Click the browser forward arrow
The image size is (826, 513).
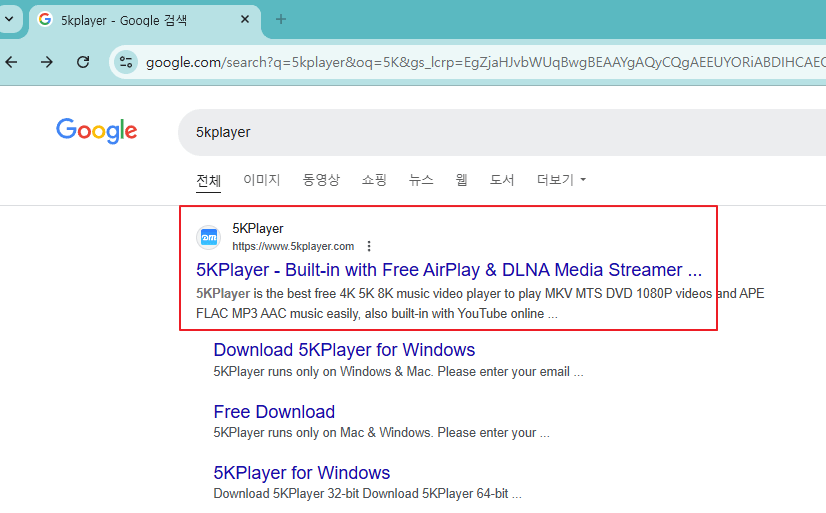pyautogui.click(x=47, y=62)
